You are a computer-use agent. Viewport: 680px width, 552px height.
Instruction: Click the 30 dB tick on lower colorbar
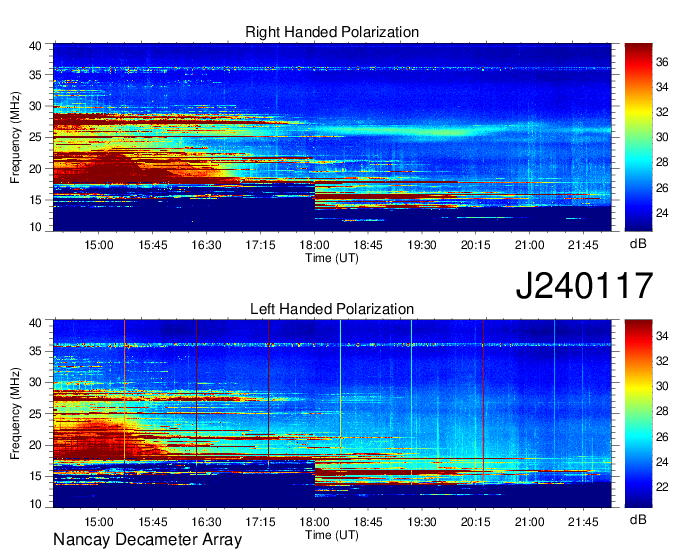[662, 386]
